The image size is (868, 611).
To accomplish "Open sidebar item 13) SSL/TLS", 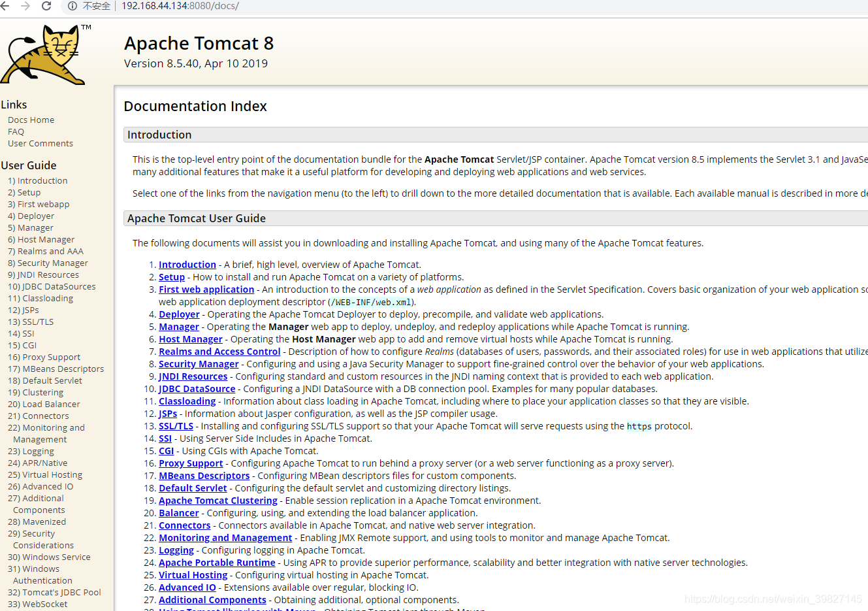I will pos(31,322).
